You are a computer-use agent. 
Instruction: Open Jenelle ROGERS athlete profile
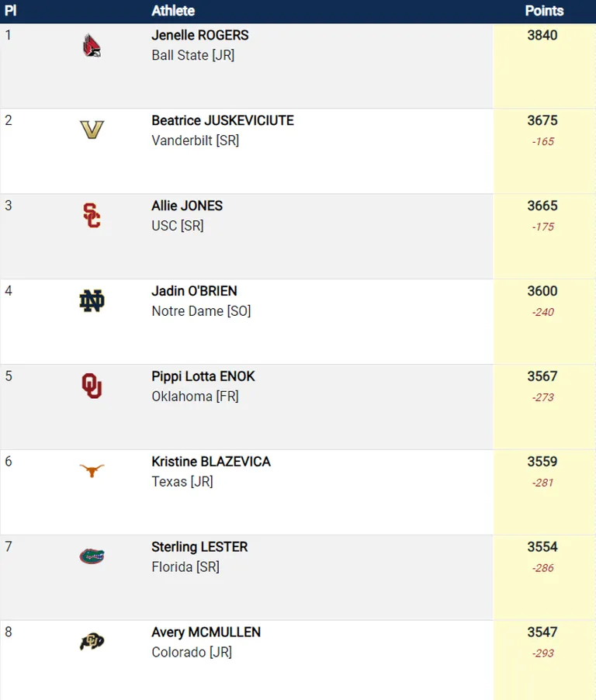click(x=200, y=35)
